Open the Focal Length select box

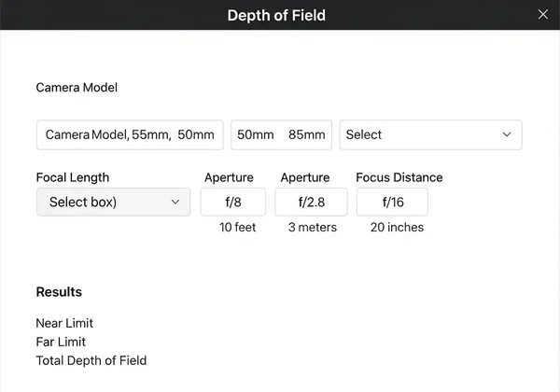(x=113, y=203)
